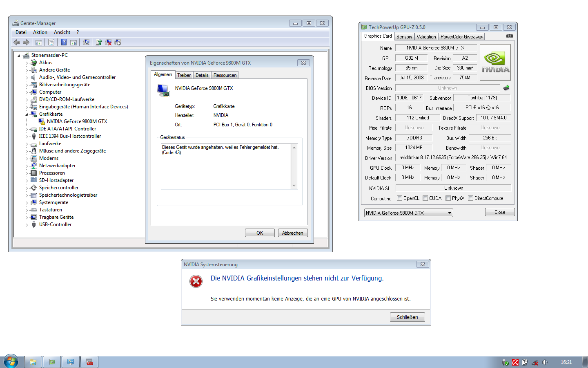Viewport: 588px width, 368px height.
Task: Click the BIOS save chip icon in GPU-Z
Action: click(x=506, y=88)
